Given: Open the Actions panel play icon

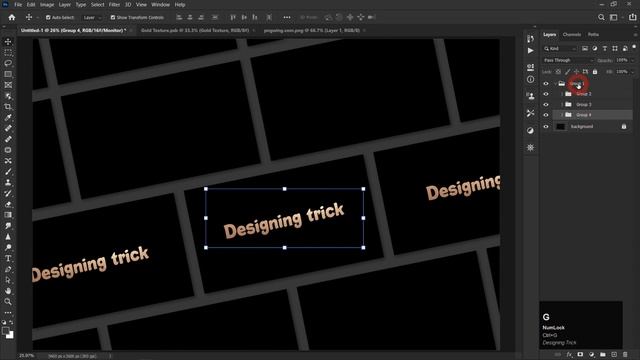Looking at the screenshot, I should pyautogui.click(x=530, y=51).
